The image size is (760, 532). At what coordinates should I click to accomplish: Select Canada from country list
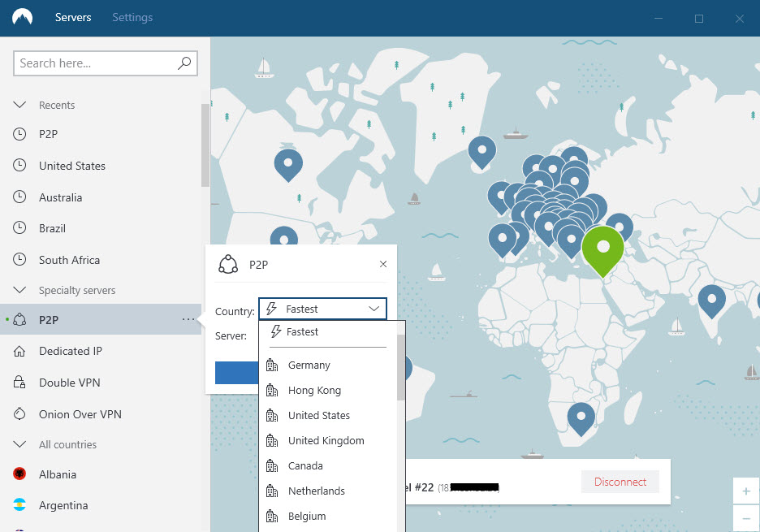click(328, 466)
